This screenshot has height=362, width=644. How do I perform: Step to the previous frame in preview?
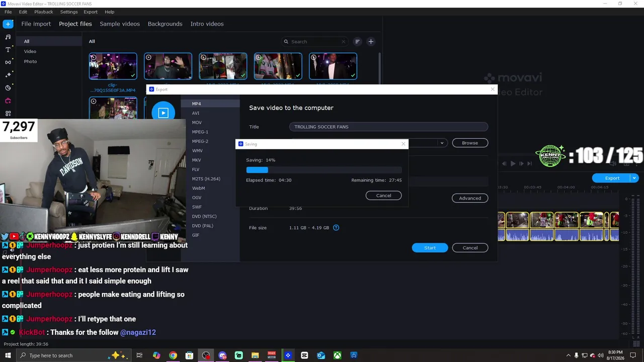click(x=504, y=163)
